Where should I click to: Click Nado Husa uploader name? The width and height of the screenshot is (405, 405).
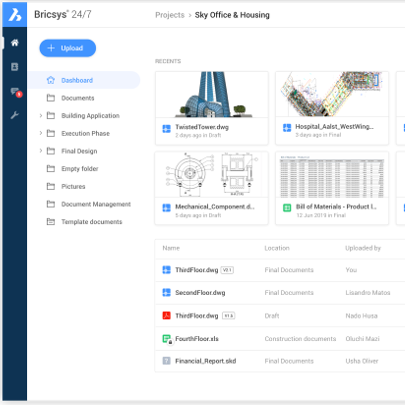click(361, 316)
